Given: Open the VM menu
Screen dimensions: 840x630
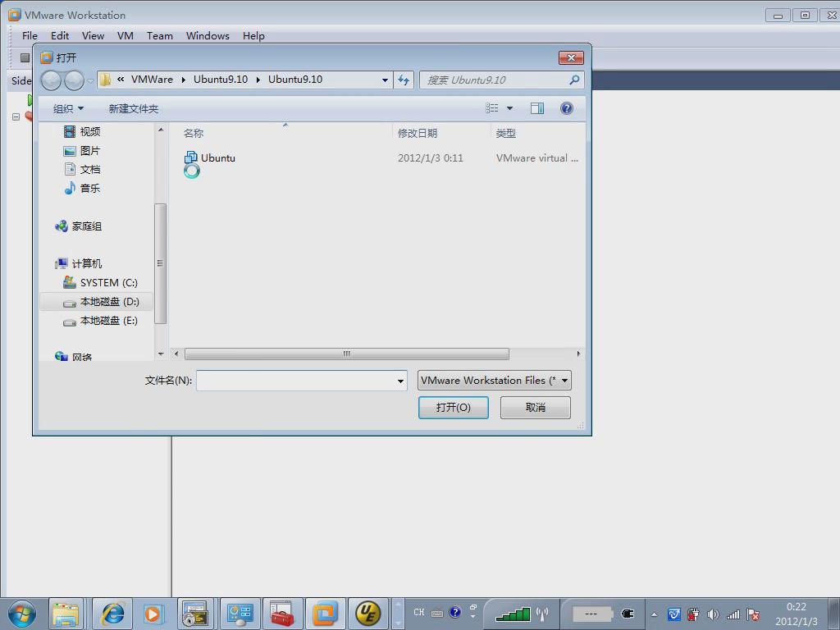Looking at the screenshot, I should [x=126, y=36].
